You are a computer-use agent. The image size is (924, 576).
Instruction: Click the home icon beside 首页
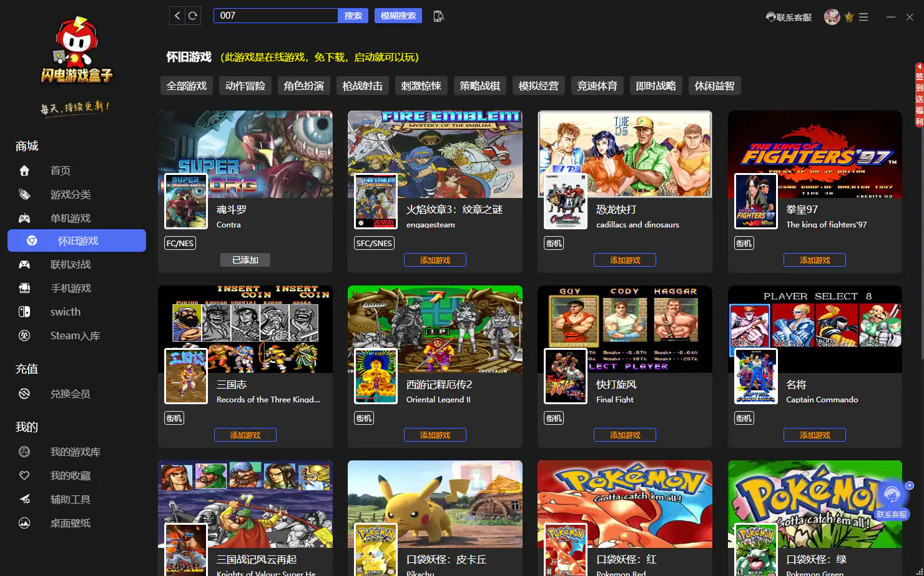24,171
